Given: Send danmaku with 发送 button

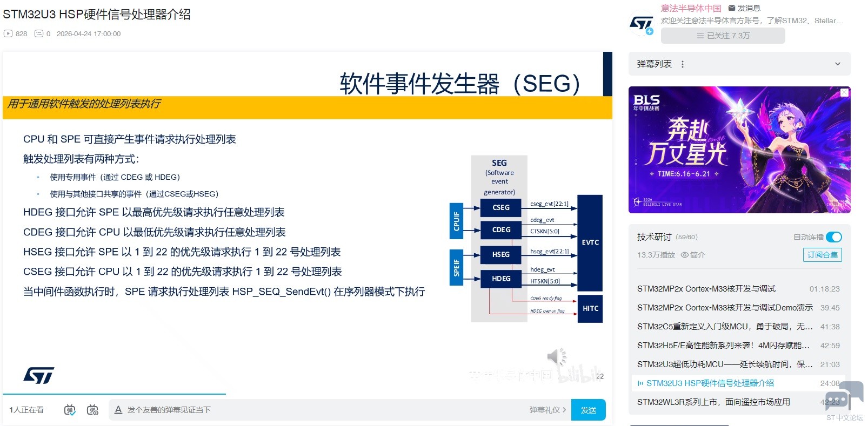Looking at the screenshot, I should pyautogui.click(x=589, y=410).
